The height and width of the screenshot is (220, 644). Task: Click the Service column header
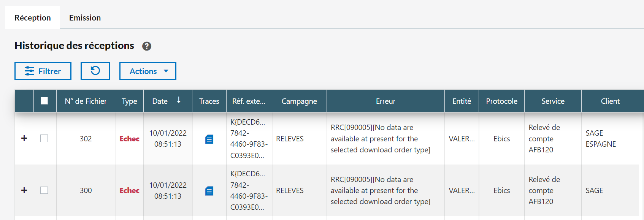[553, 101]
